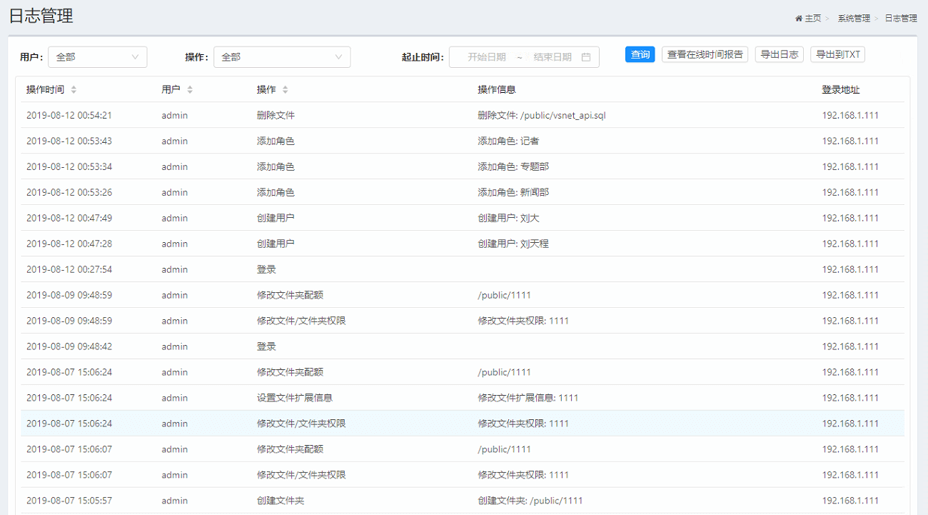Click the blue 查询 button

click(640, 55)
